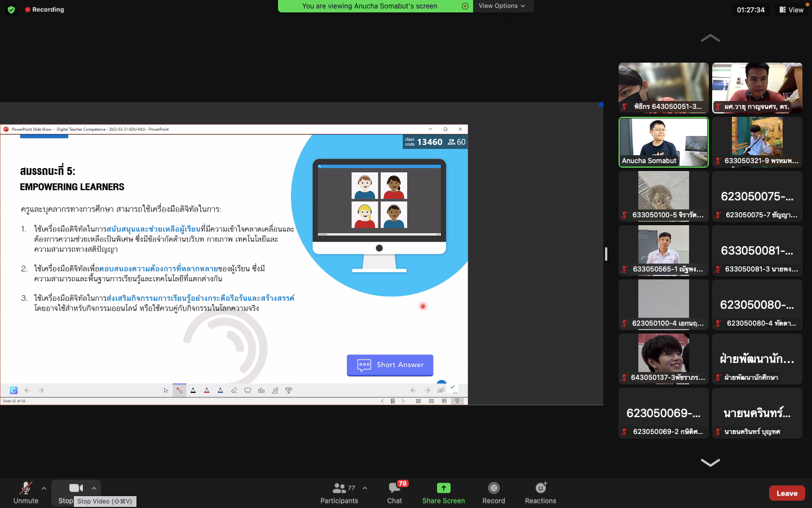
Task: Open the View layout menu
Action: (x=791, y=10)
